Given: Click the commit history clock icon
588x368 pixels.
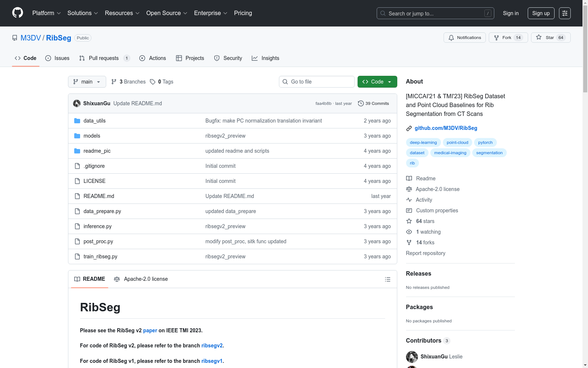Looking at the screenshot, I should tap(361, 103).
